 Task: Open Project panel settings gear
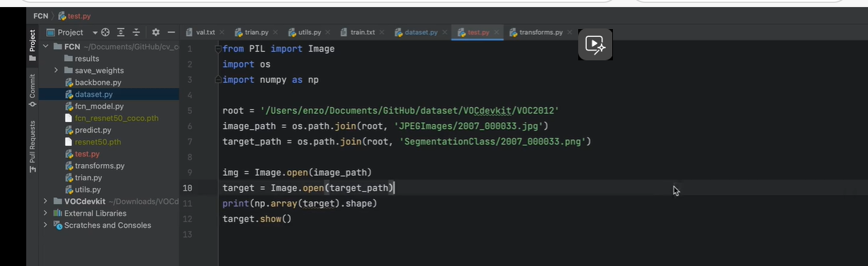coord(156,33)
